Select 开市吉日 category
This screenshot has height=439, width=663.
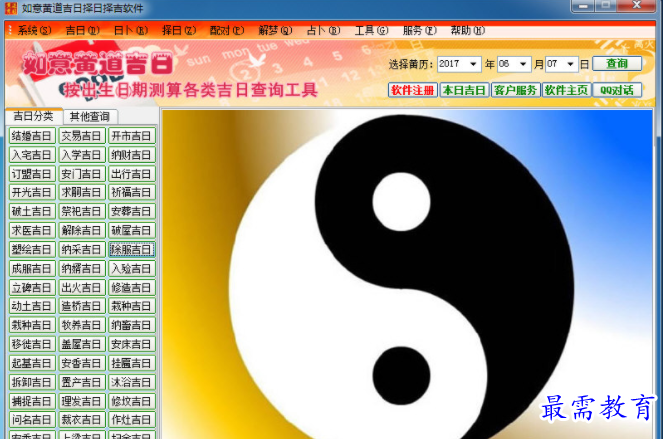pyautogui.click(x=132, y=136)
